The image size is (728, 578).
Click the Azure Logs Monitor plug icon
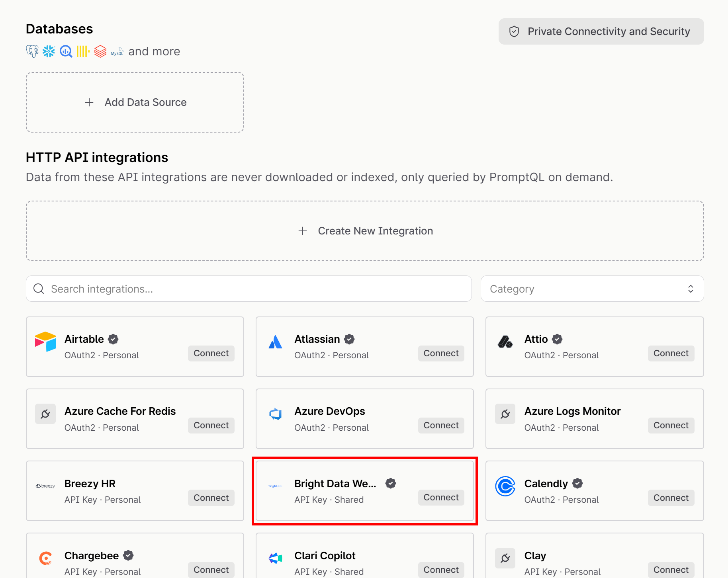pyautogui.click(x=505, y=414)
